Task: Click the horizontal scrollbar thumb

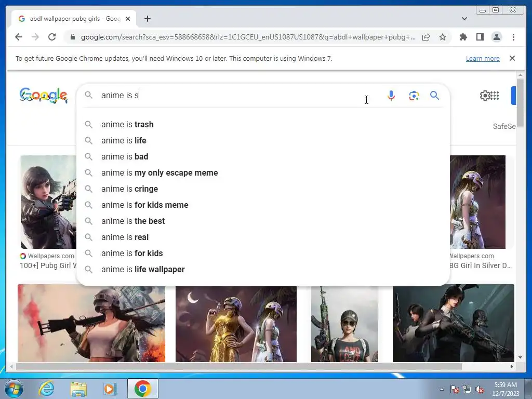Action: [x=239, y=366]
